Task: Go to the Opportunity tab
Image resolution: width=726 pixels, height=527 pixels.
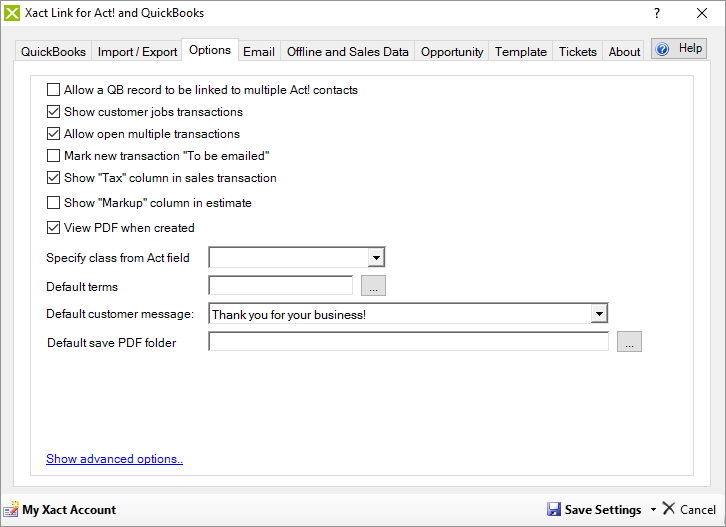Action: [x=452, y=51]
